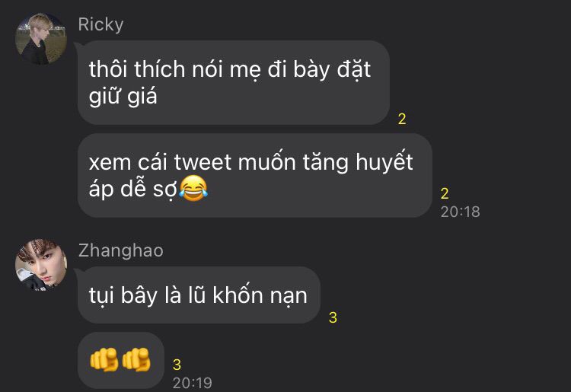Tap the Zhanghao sender name
Viewport: 571px width, 392px height.
121,250
